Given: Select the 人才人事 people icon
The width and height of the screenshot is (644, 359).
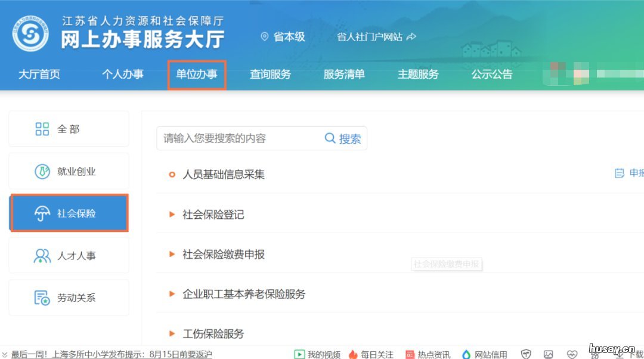Looking at the screenshot, I should [x=42, y=255].
